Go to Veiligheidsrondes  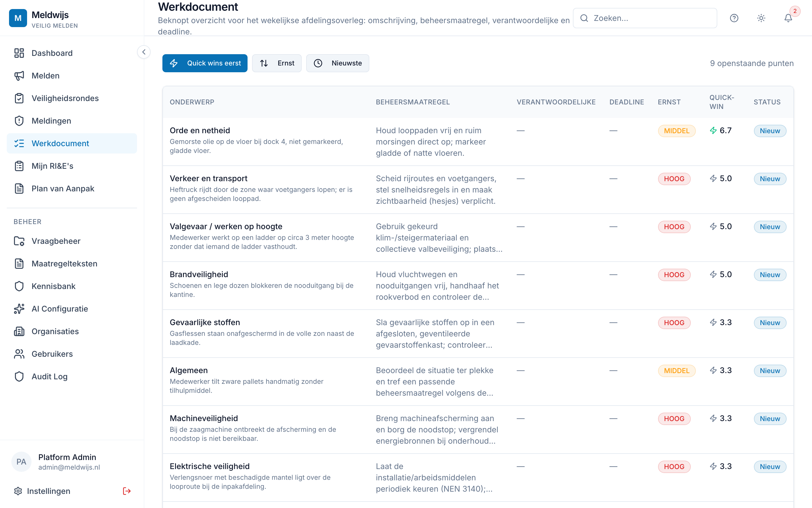(x=72, y=98)
